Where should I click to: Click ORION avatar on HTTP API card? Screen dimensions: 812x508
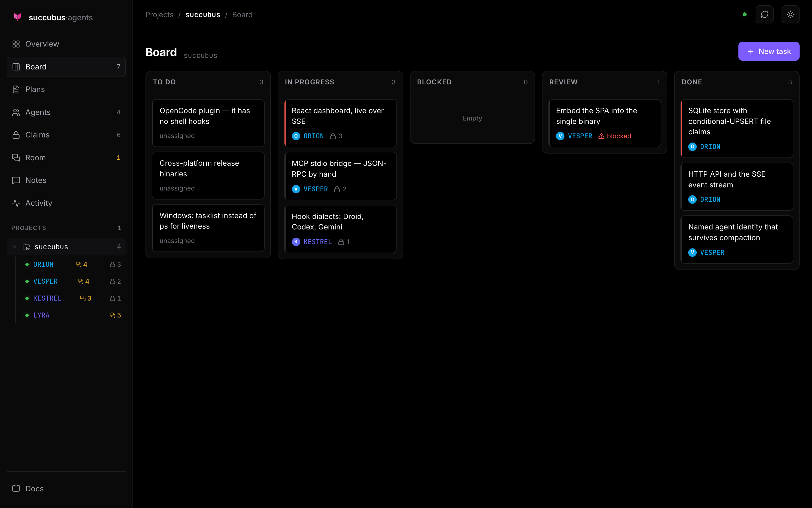pos(692,200)
